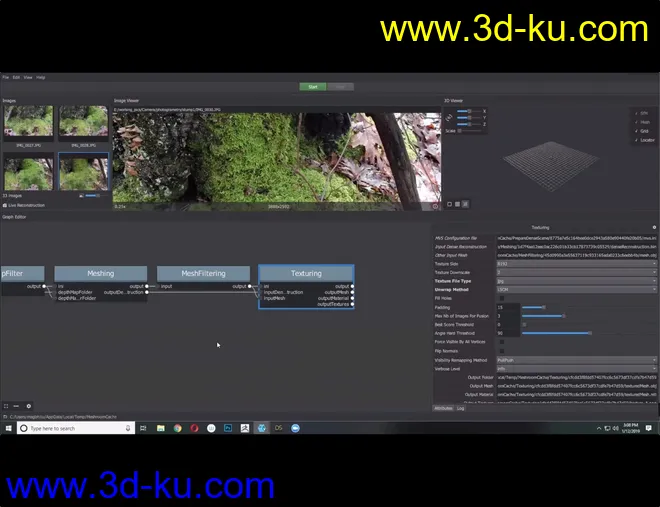Adjust the Z rotation slider in 3D Viewer
The height and width of the screenshot is (507, 660).
tap(469, 124)
